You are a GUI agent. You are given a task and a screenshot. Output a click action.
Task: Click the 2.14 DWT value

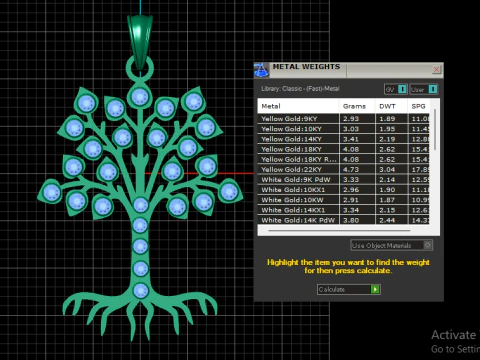pyautogui.click(x=387, y=180)
